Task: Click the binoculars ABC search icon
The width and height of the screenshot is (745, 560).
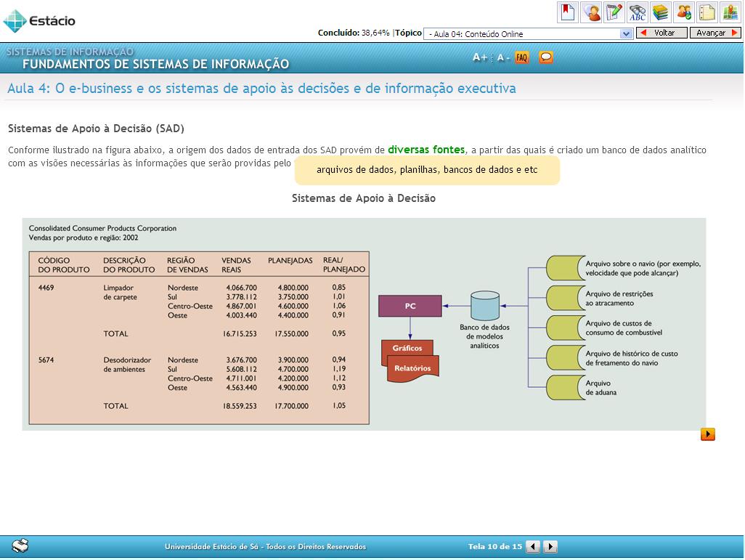Action: [x=637, y=12]
